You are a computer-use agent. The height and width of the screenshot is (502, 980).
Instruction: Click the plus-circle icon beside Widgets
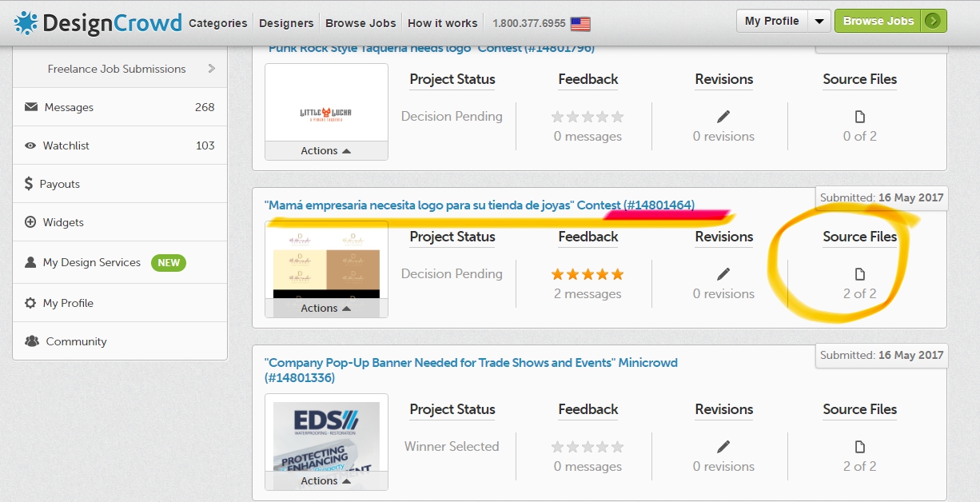pyautogui.click(x=30, y=222)
